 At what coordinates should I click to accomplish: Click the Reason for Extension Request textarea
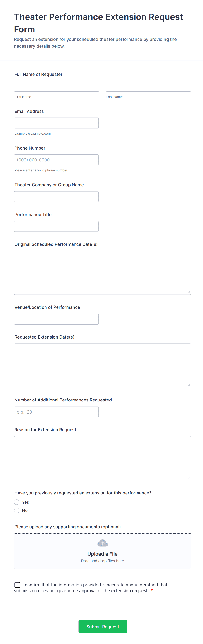tap(102, 458)
